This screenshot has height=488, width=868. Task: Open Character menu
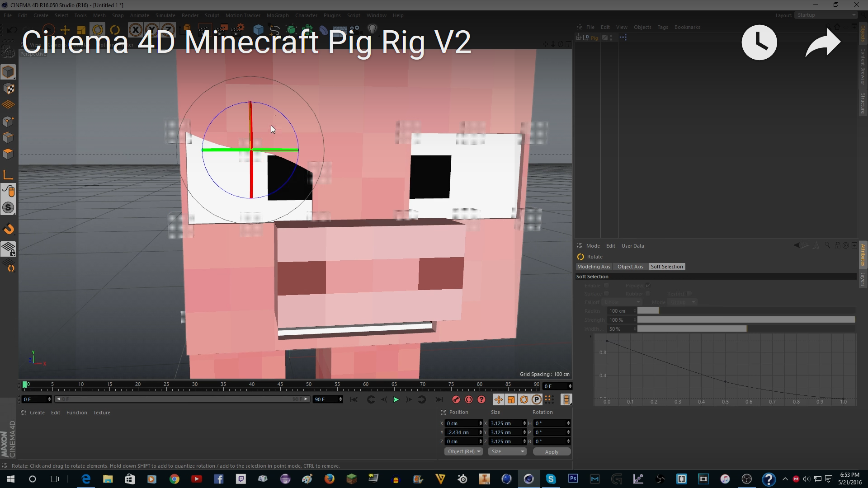[306, 15]
